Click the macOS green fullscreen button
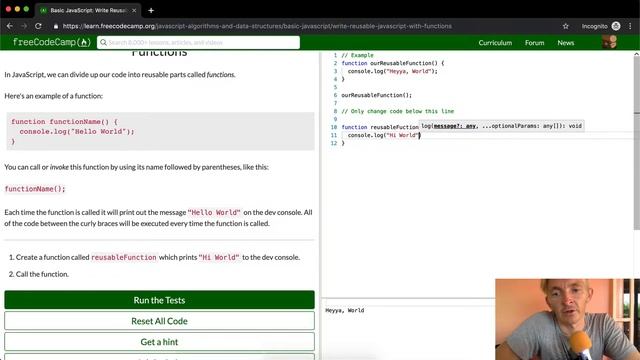640x360 pixels. (x=26, y=9)
